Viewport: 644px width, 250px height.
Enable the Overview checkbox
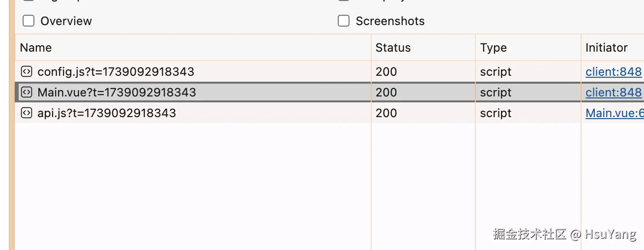click(29, 21)
